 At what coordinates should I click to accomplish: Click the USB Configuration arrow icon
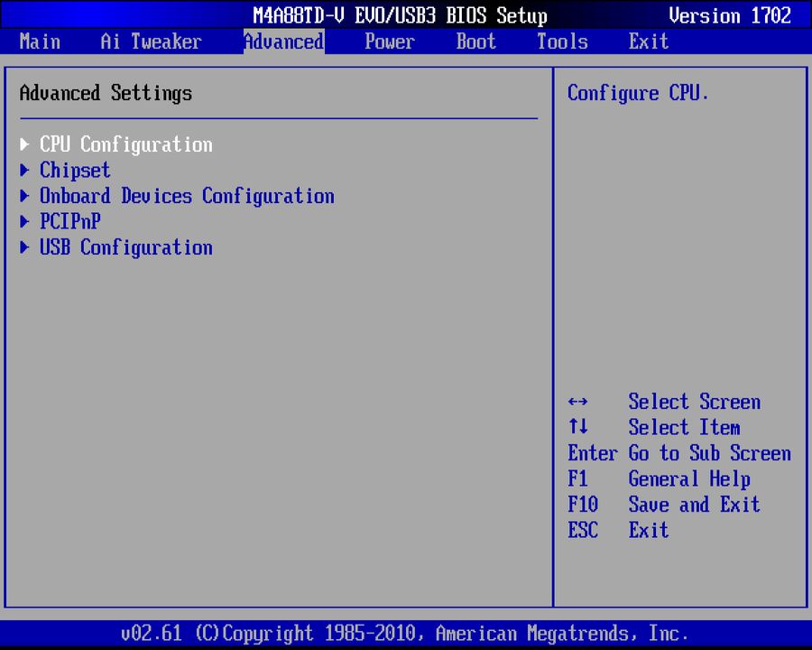pos(24,247)
